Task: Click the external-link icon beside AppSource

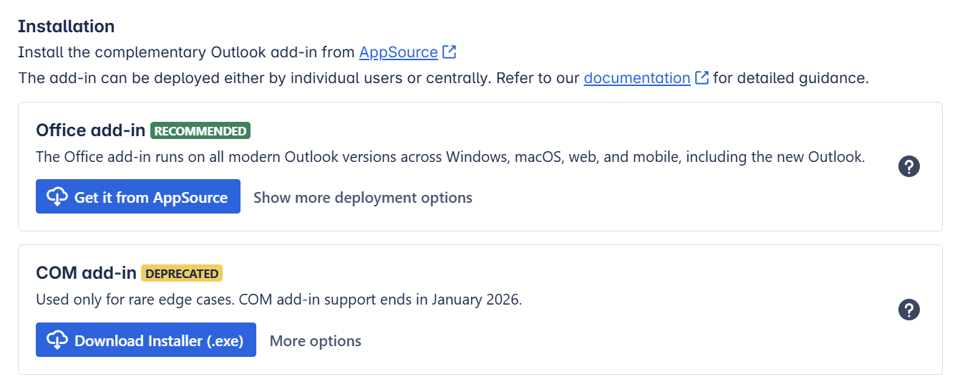Action: 450,52
